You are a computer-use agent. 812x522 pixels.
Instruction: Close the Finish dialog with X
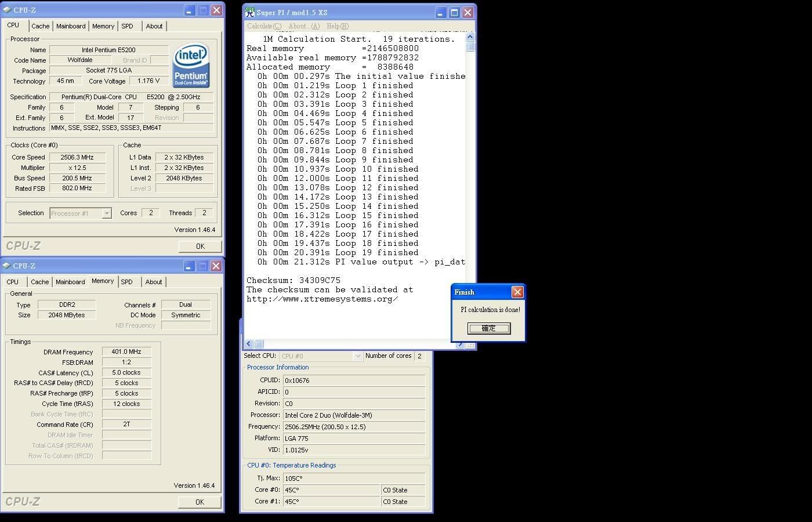517,292
